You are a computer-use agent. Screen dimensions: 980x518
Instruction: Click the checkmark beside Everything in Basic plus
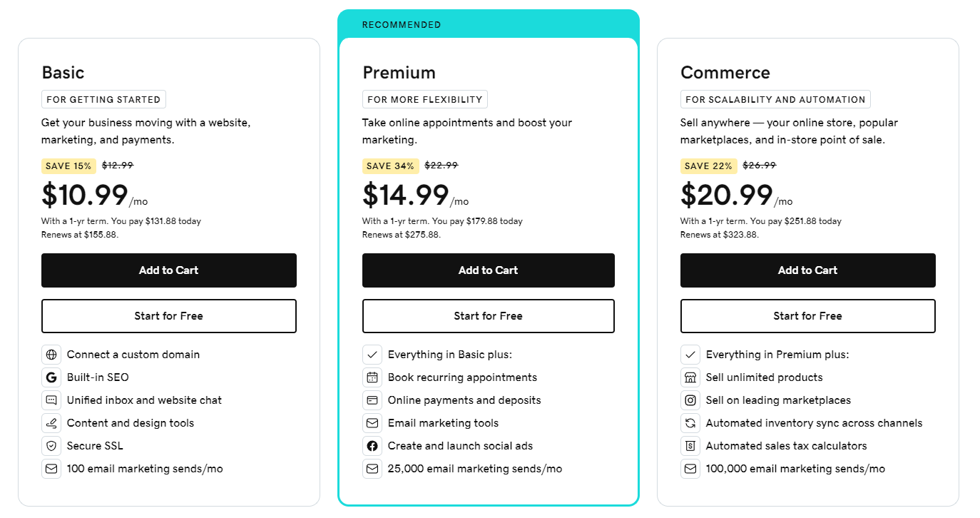[x=372, y=355]
